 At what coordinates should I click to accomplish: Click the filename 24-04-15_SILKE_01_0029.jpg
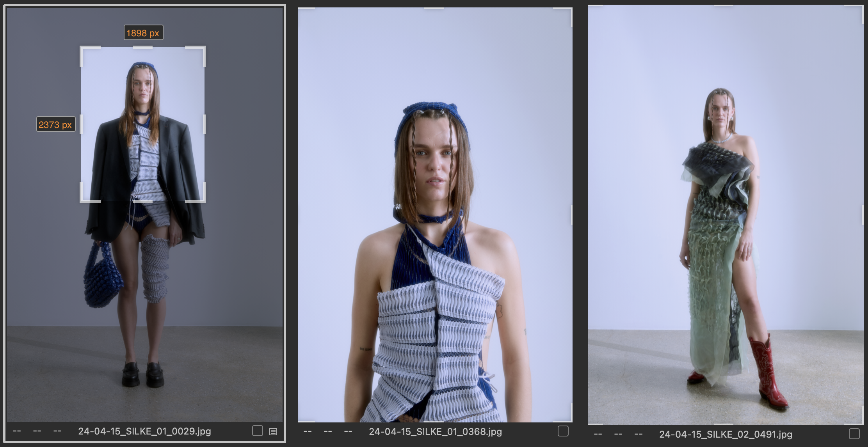pyautogui.click(x=145, y=432)
